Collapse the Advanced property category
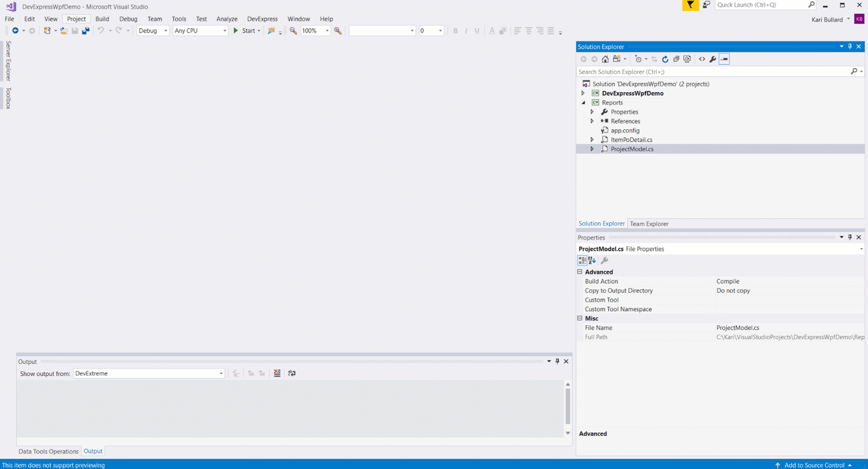The width and height of the screenshot is (868, 469). pyautogui.click(x=580, y=272)
